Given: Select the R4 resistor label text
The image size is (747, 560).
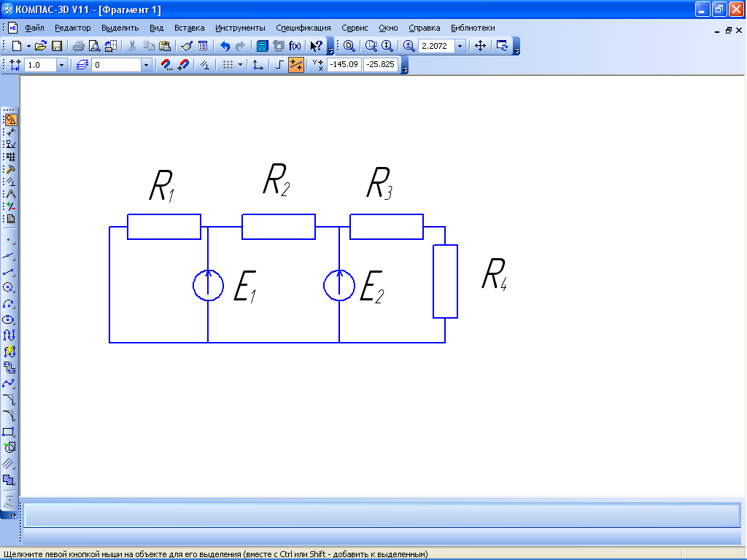Looking at the screenshot, I should [x=494, y=274].
